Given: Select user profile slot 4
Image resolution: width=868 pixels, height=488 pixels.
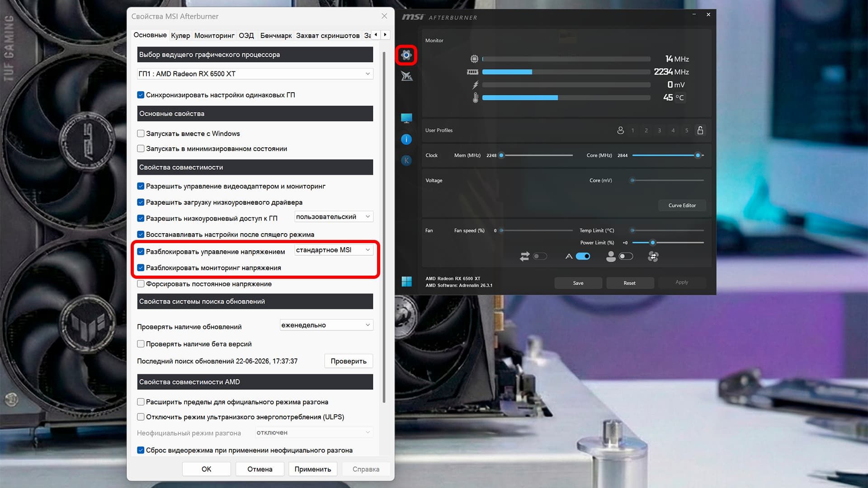Looking at the screenshot, I should (673, 131).
